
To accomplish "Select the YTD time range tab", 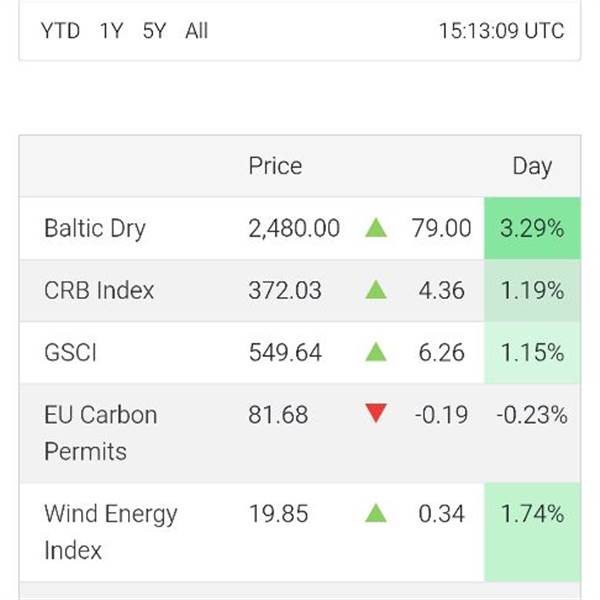I will (60, 31).
